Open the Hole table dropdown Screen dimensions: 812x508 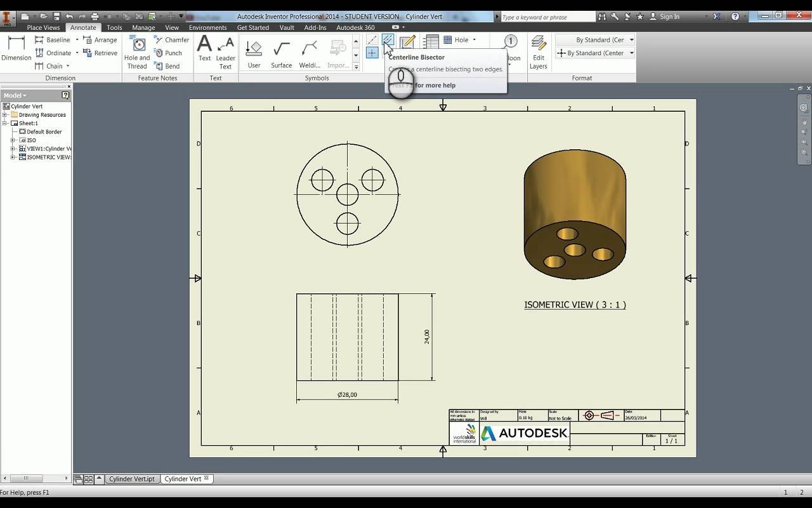click(x=475, y=40)
